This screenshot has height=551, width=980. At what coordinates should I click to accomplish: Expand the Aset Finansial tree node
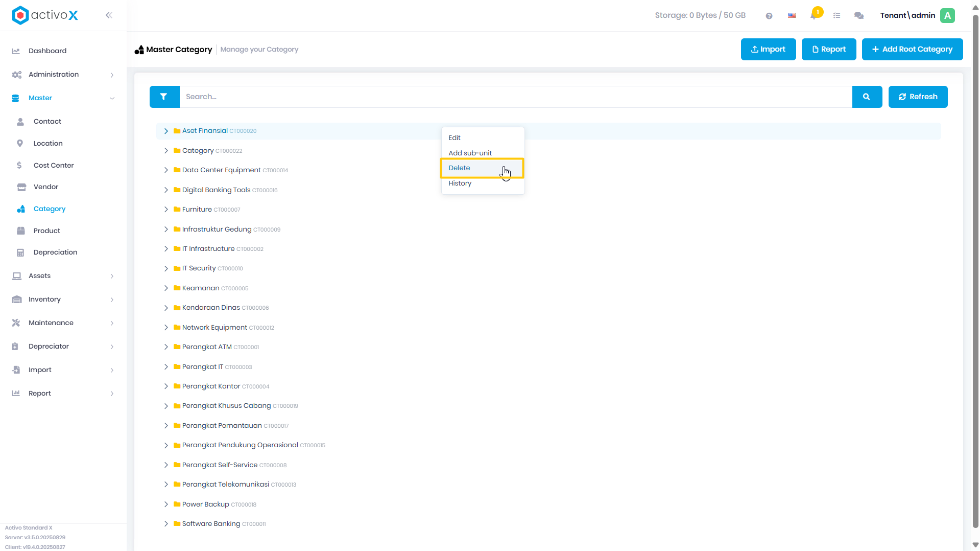coord(166,131)
